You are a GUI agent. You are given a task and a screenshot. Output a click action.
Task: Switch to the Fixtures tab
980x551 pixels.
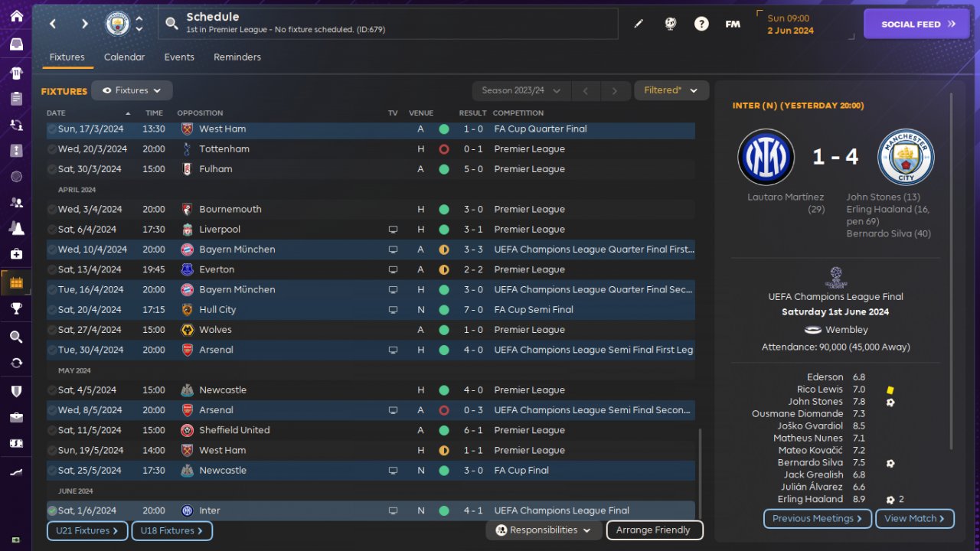pyautogui.click(x=67, y=57)
